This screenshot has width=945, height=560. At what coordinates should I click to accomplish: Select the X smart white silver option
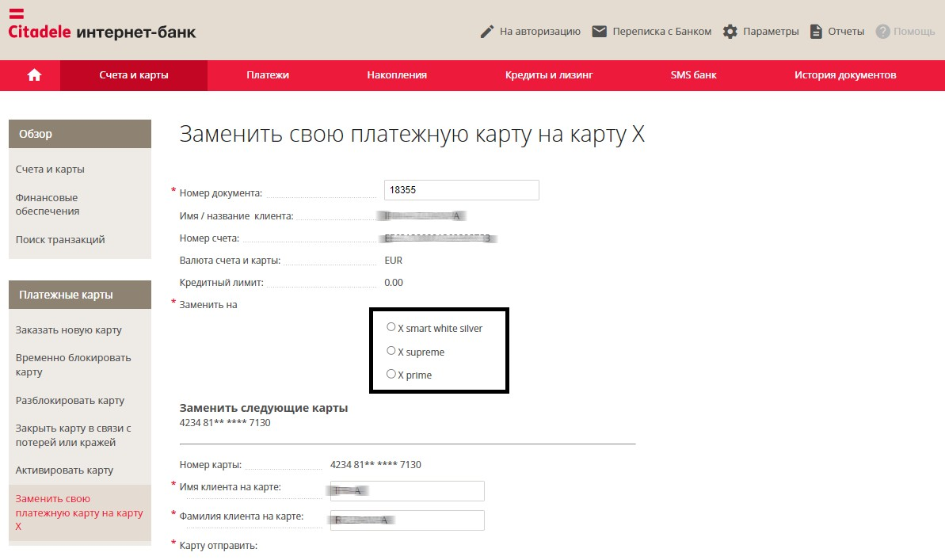click(x=391, y=327)
